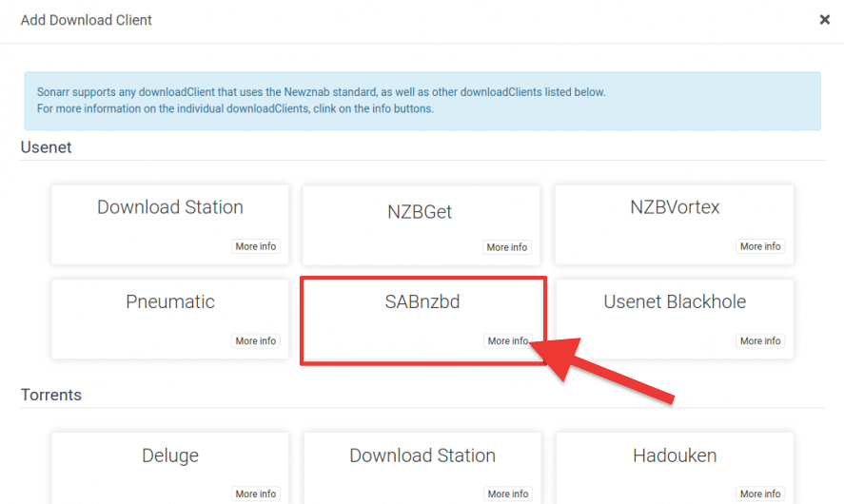View More info for Torrents Download Station
Image resolution: width=844 pixels, height=504 pixels.
[x=507, y=494]
